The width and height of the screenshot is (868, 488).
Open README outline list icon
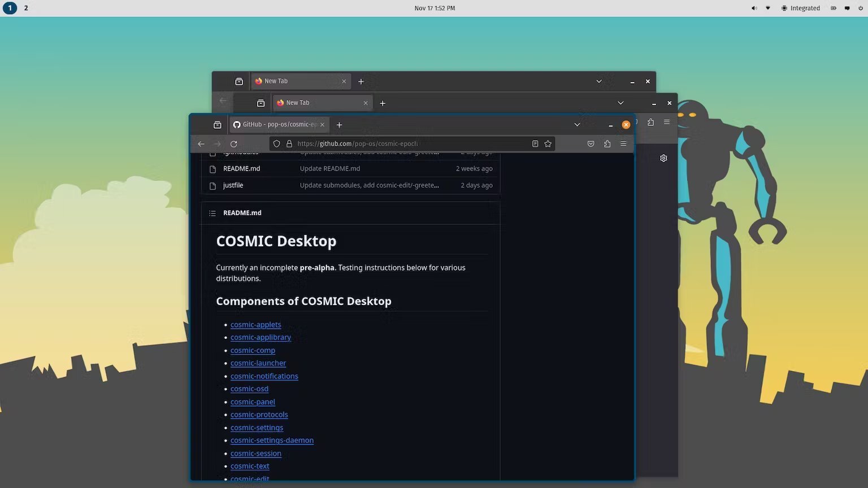tap(212, 213)
